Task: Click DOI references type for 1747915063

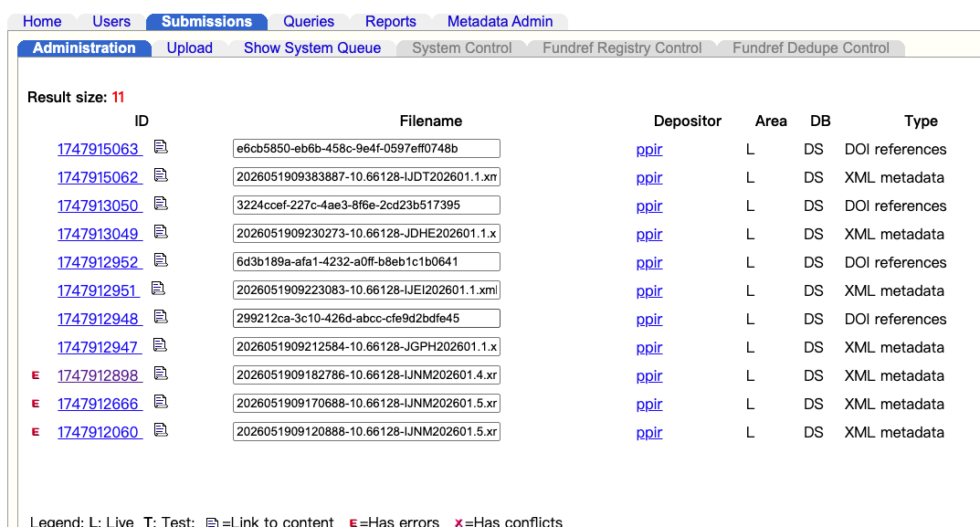Action: click(x=896, y=150)
